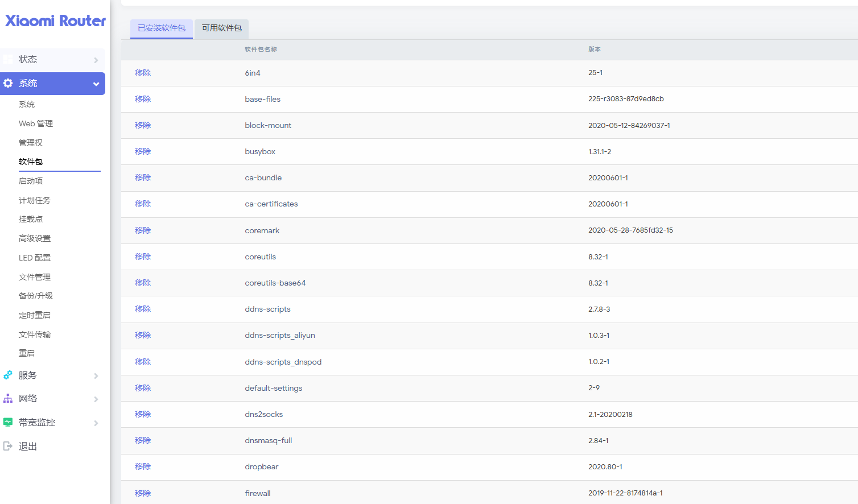Go to 计划任务 in system menu
This screenshot has height=504, width=858.
[35, 200]
